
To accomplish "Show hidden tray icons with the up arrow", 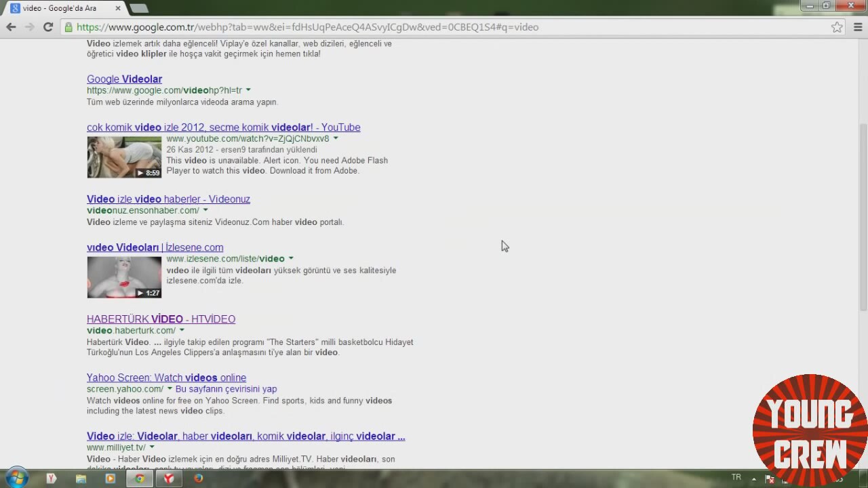I will [x=753, y=479].
